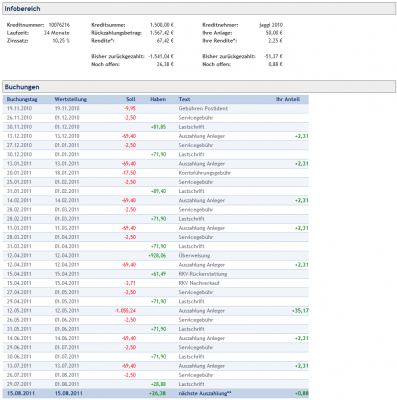This screenshot has height=400, width=397.
Task: Select Buchungstag date 30.06.2011
Action: pyautogui.click(x=19, y=357)
